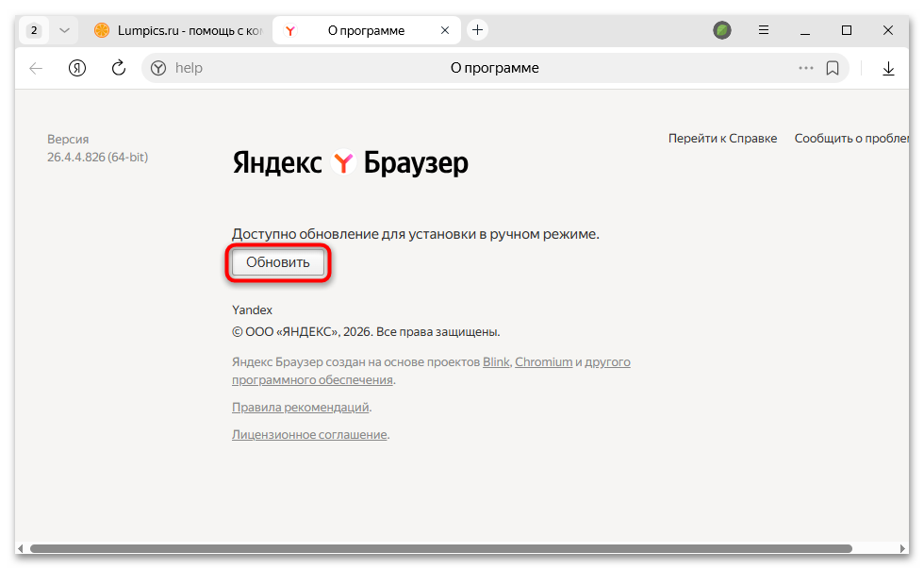Open the browser hamburger menu

pos(763,30)
